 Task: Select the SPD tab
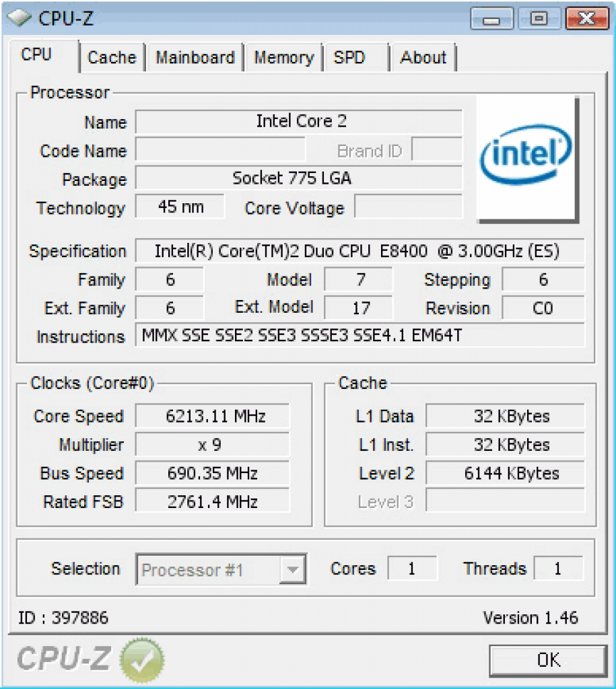point(356,58)
